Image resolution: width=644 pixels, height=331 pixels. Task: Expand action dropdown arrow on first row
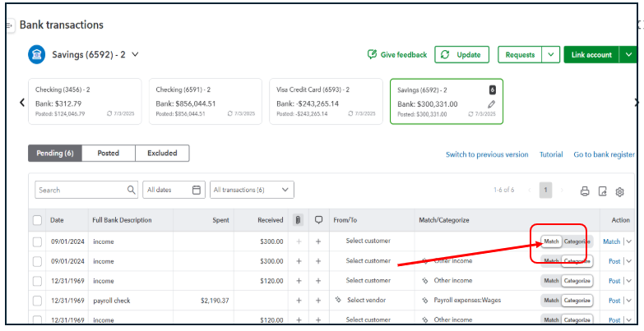click(x=629, y=241)
